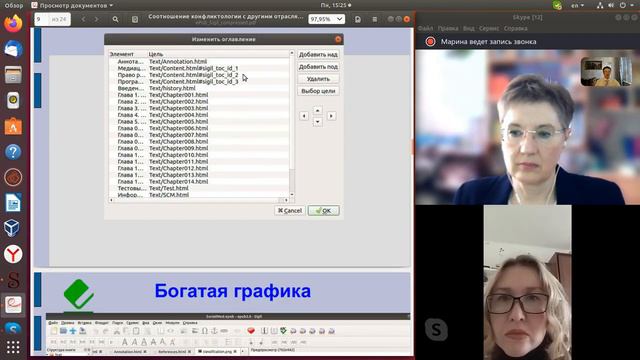The height and width of the screenshot is (360, 640).
Task: Open the Files manager dock icon
Action: 13,75
